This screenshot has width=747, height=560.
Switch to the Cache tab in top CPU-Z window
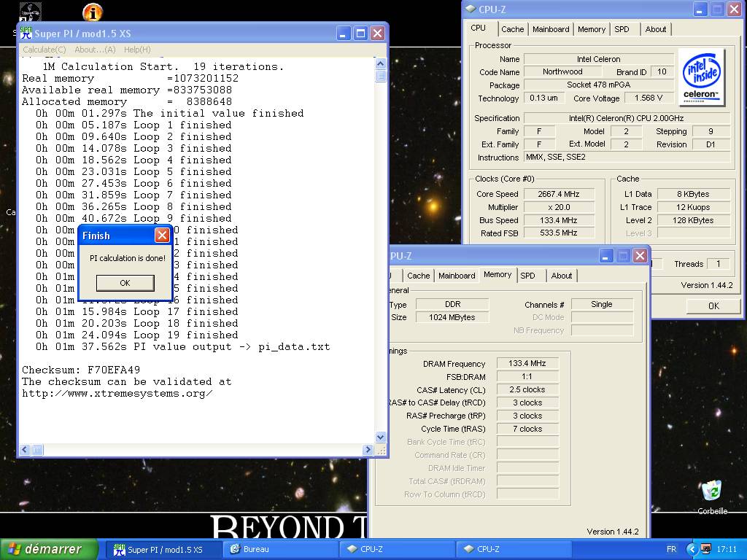513,29
